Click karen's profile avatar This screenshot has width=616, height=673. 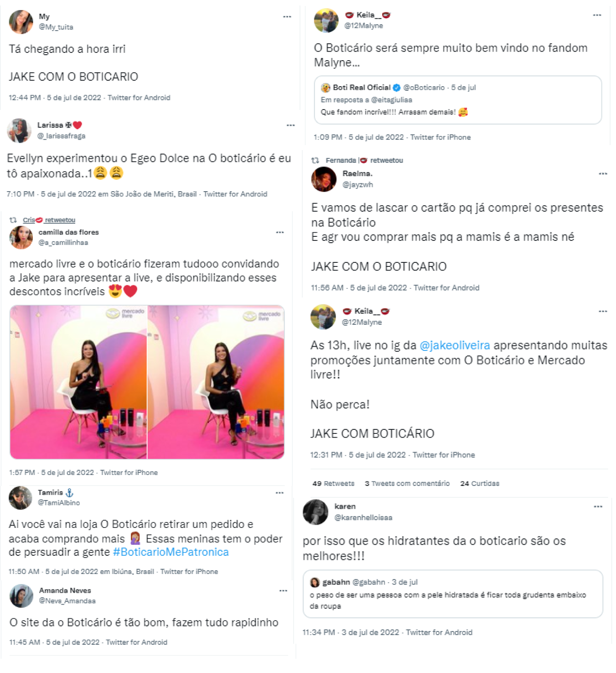click(x=316, y=512)
